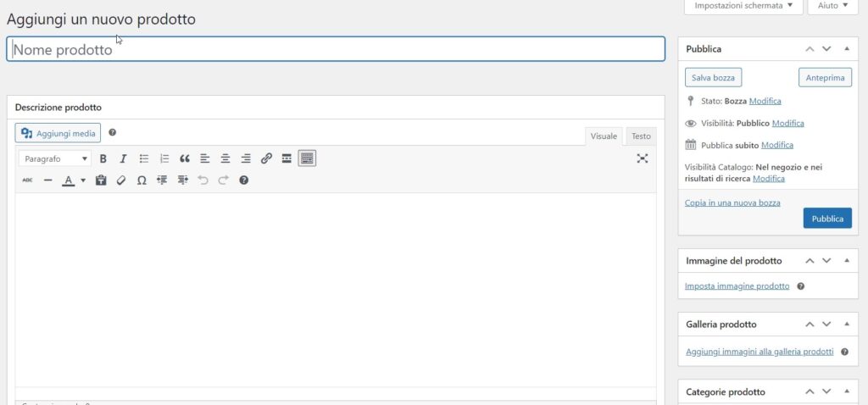Image resolution: width=868 pixels, height=405 pixels.
Task: Click help icon next to gallery images link
Action: pyautogui.click(x=844, y=352)
